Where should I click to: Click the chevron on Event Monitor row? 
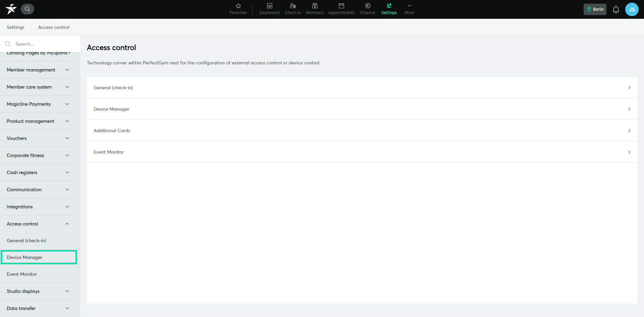[x=629, y=152]
